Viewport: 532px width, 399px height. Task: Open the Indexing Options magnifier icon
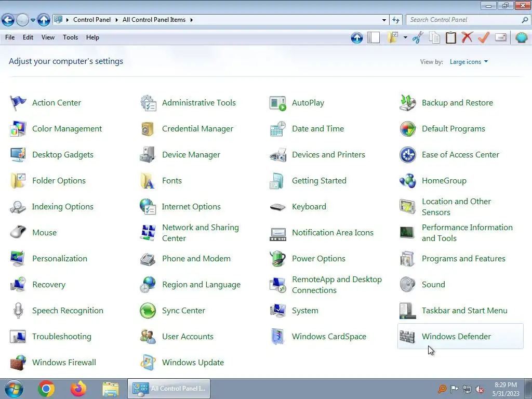(x=18, y=207)
